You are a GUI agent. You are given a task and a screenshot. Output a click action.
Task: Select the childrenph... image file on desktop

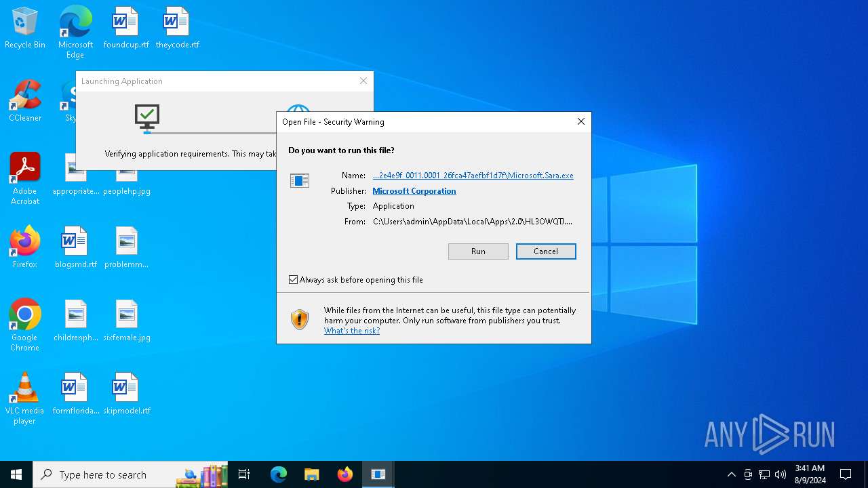coord(75,321)
